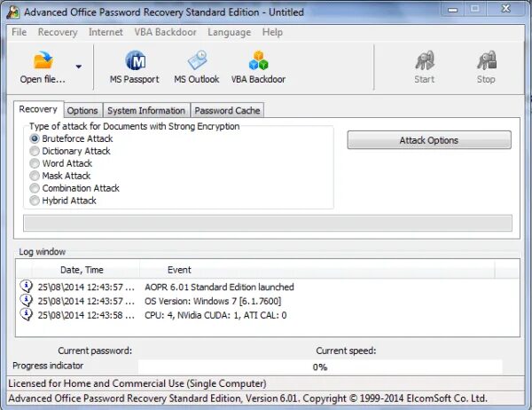Choose the Word Attack option

tap(35, 163)
